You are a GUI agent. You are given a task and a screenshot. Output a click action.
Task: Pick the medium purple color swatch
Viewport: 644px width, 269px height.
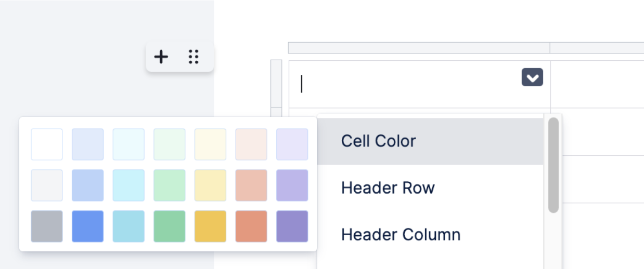pos(292,185)
